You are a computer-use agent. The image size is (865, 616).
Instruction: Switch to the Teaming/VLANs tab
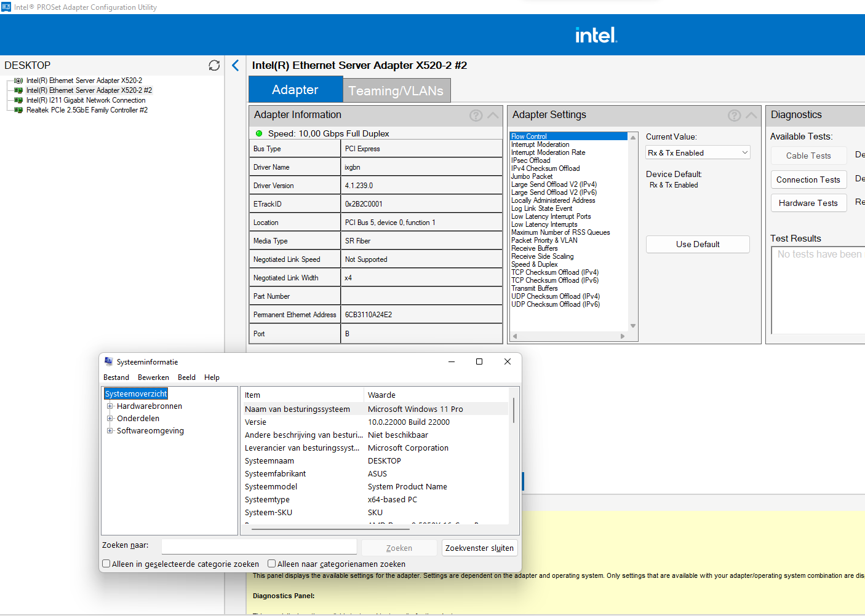point(396,91)
